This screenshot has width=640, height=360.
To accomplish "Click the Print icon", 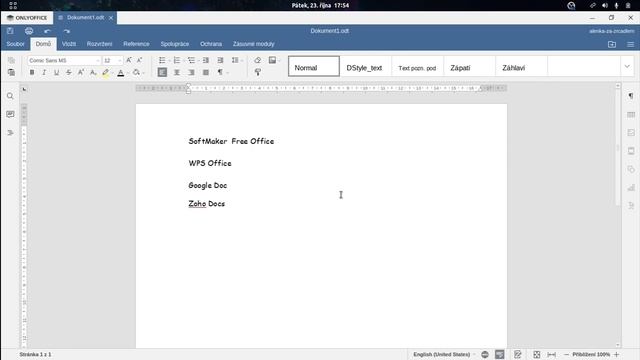I will (x=29, y=31).
